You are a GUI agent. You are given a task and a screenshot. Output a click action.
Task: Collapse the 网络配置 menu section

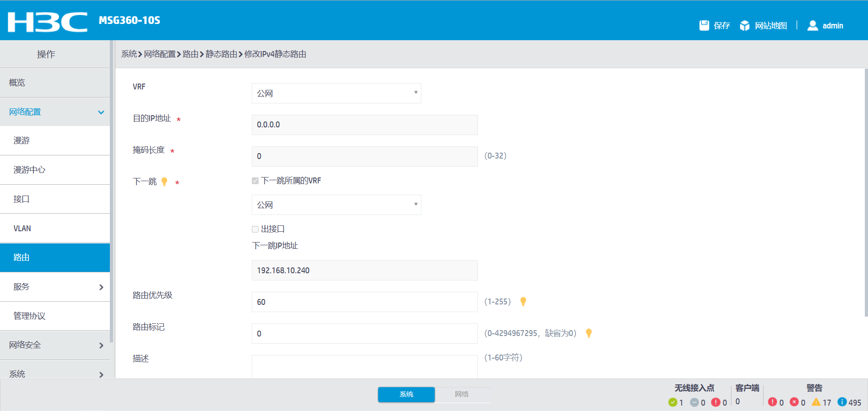pos(55,112)
